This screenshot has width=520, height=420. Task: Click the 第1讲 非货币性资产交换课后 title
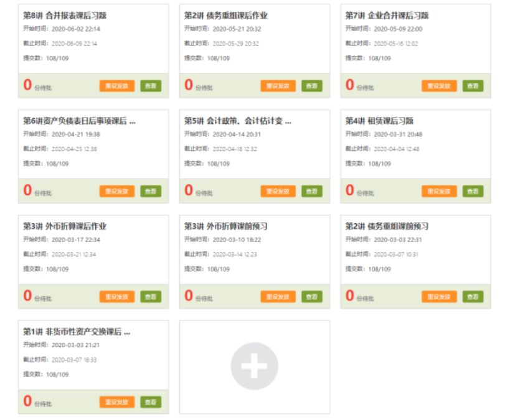(77, 332)
